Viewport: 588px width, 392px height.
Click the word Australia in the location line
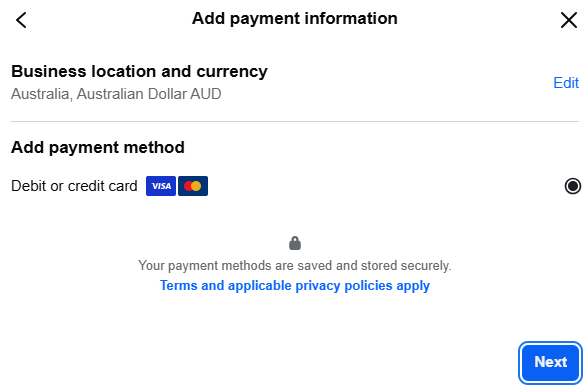(x=41, y=94)
